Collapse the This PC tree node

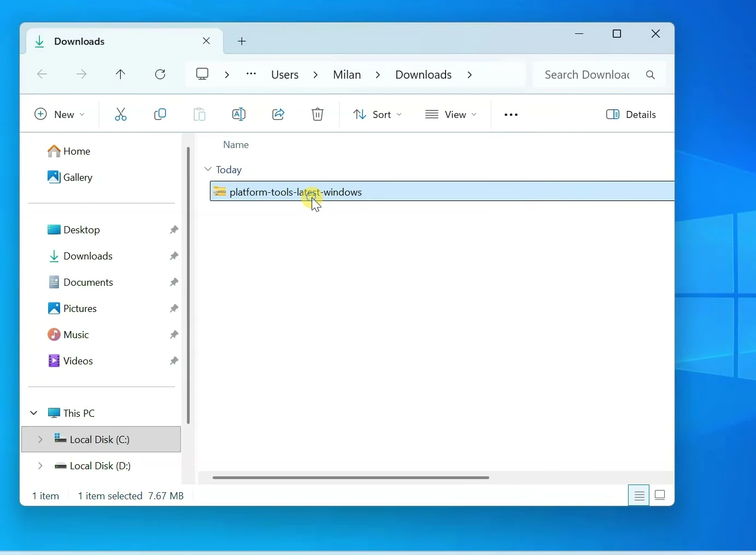(x=34, y=413)
